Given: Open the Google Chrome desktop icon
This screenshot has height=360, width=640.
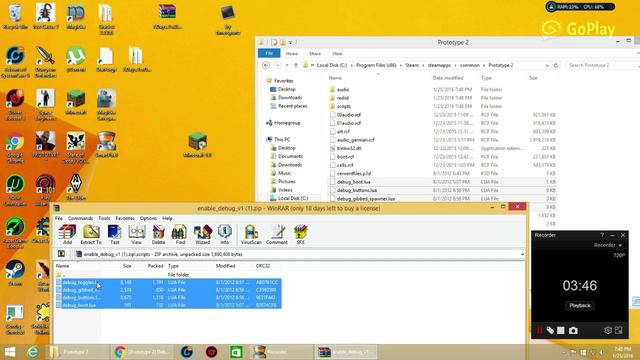Looking at the screenshot, I should point(15,148).
